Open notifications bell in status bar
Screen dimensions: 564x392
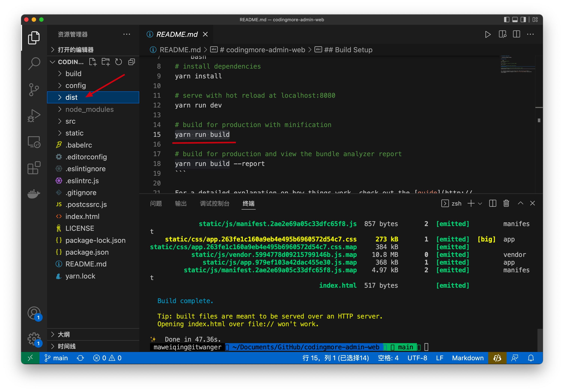click(x=531, y=358)
